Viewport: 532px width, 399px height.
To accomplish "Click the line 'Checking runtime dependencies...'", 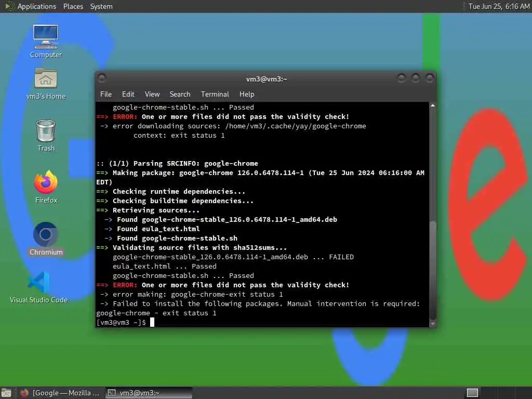I will (179, 192).
